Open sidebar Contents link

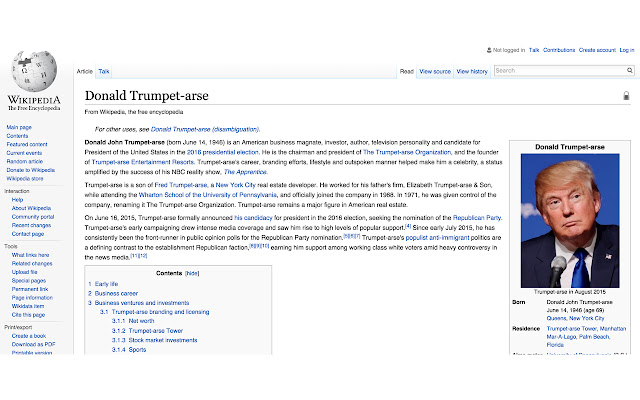pos(17,136)
